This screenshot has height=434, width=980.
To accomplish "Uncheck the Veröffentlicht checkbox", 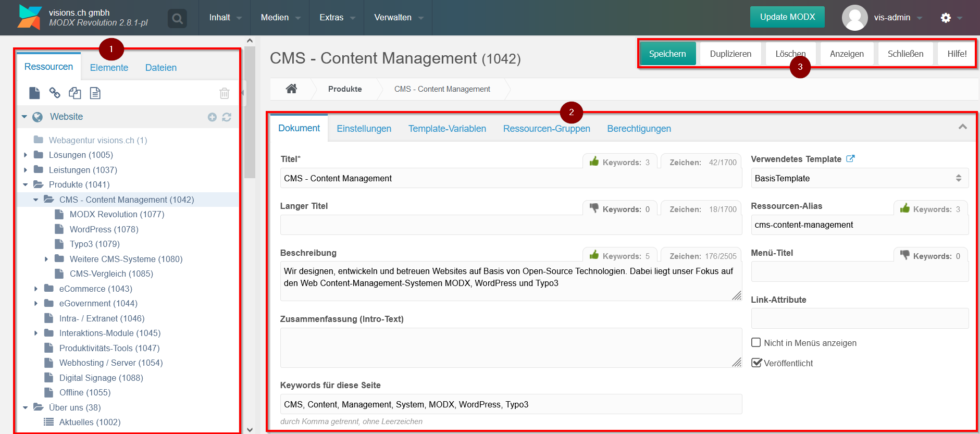I will [756, 363].
